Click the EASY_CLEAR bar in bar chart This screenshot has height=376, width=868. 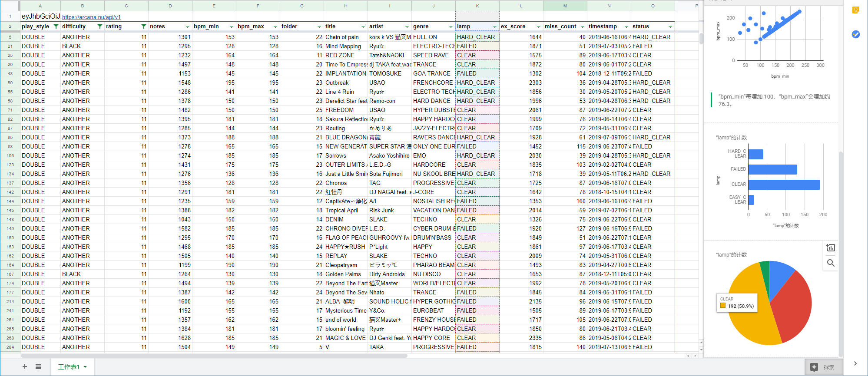pos(751,200)
